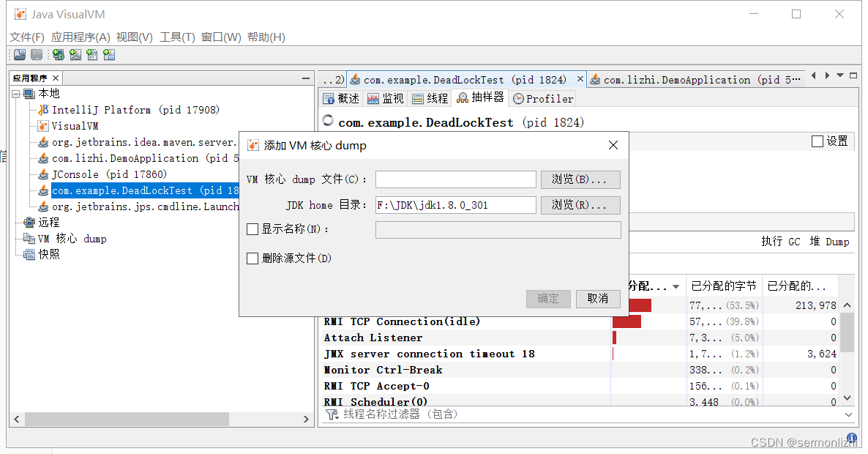Switch to the 监视 tab
The height and width of the screenshot is (454, 868).
point(386,99)
